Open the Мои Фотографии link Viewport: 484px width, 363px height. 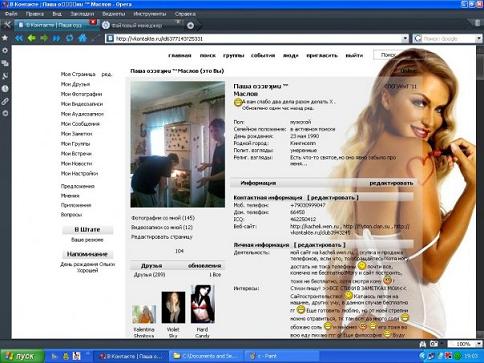[81, 94]
